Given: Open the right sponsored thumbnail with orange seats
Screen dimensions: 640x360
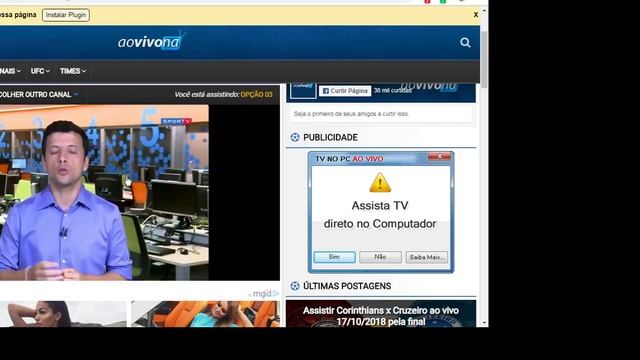Looking at the screenshot, I should click(205, 314).
